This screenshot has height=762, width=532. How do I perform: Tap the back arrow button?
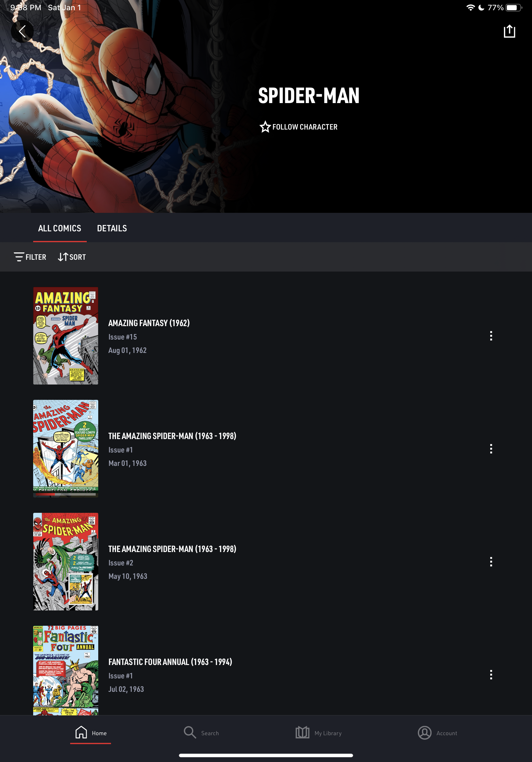coord(22,31)
